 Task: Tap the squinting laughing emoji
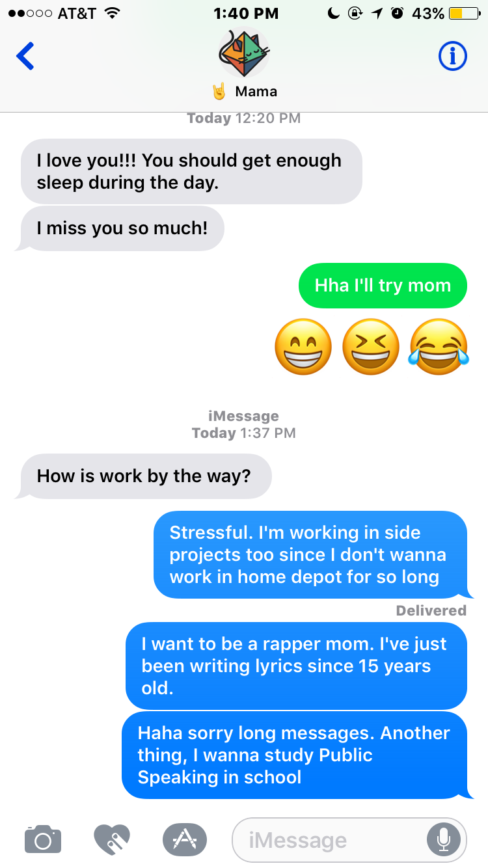[371, 347]
